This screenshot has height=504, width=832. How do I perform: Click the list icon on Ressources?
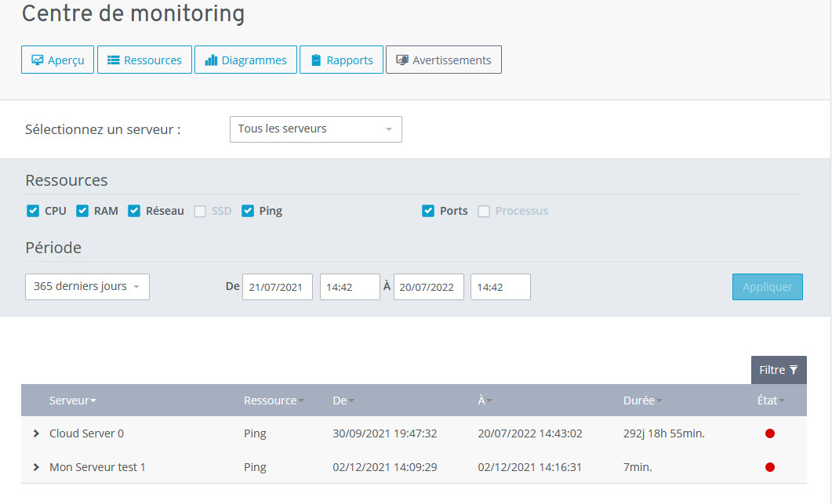[x=114, y=60]
